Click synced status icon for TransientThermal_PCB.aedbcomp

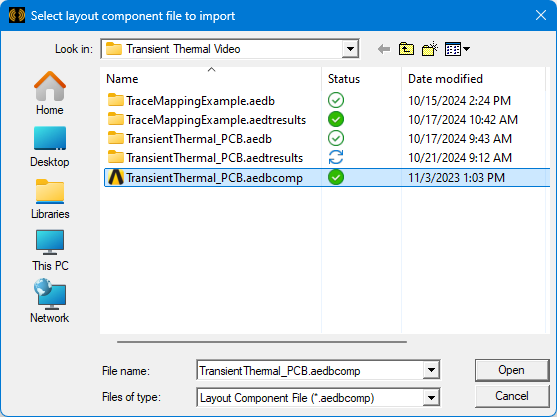click(x=336, y=177)
